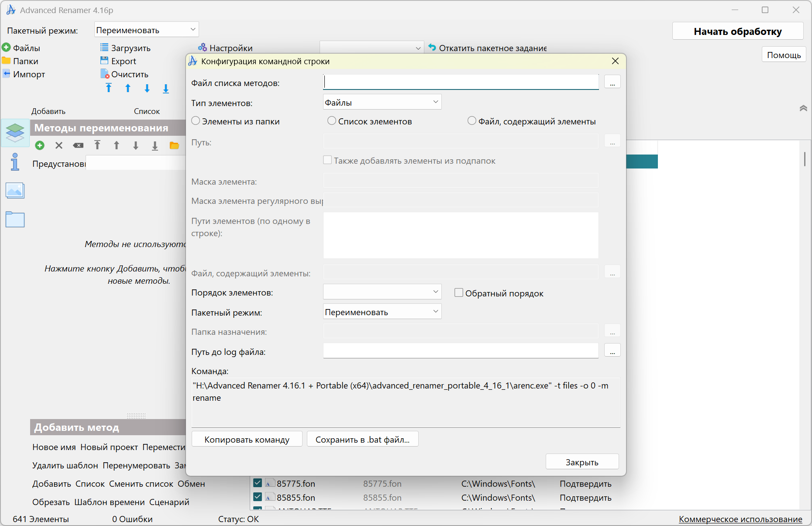Click the remove method X icon
The image size is (812, 526).
coord(59,145)
